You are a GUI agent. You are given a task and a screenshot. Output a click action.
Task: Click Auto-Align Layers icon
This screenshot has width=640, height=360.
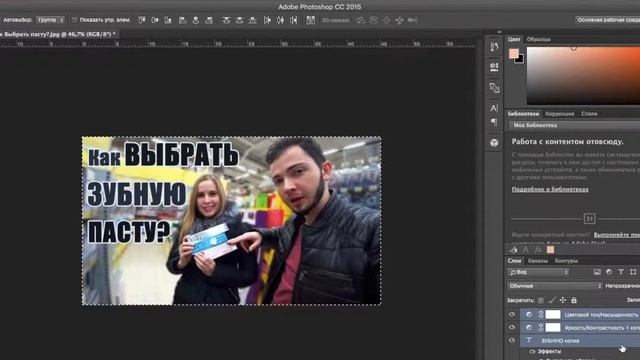[311, 20]
